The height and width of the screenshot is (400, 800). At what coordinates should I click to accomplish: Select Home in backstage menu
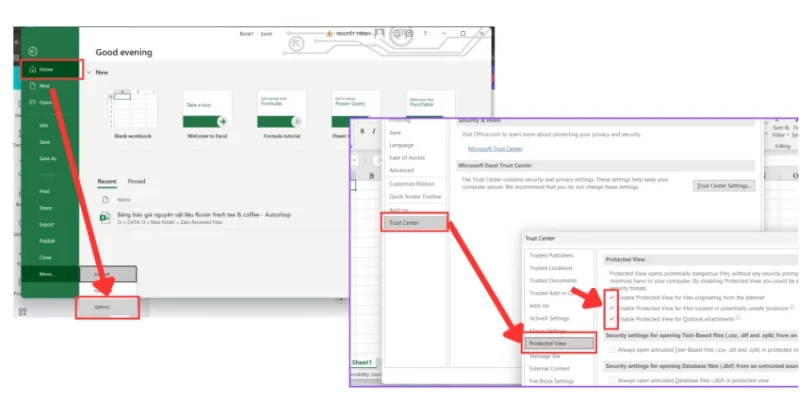tap(51, 69)
